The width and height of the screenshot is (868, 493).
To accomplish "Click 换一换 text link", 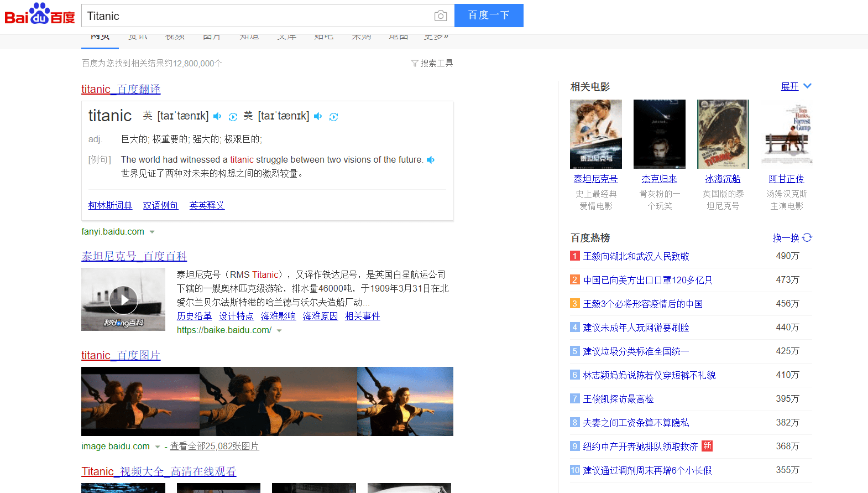I will click(x=786, y=238).
